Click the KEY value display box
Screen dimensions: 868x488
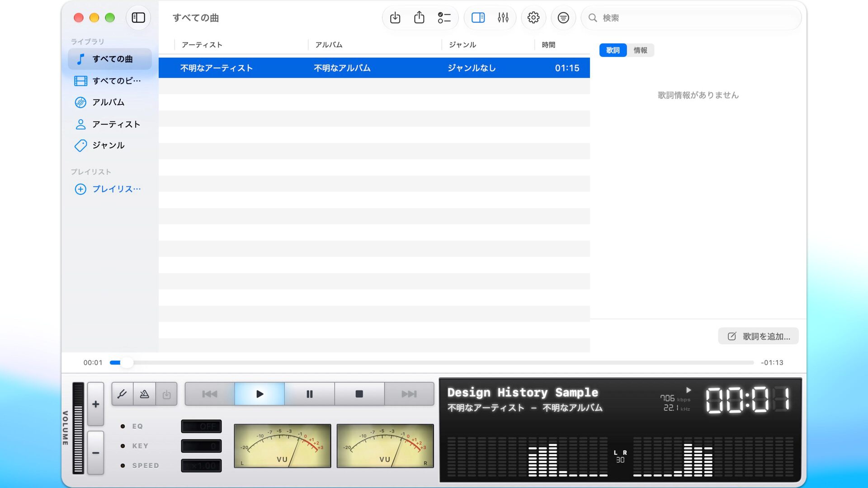(x=201, y=446)
